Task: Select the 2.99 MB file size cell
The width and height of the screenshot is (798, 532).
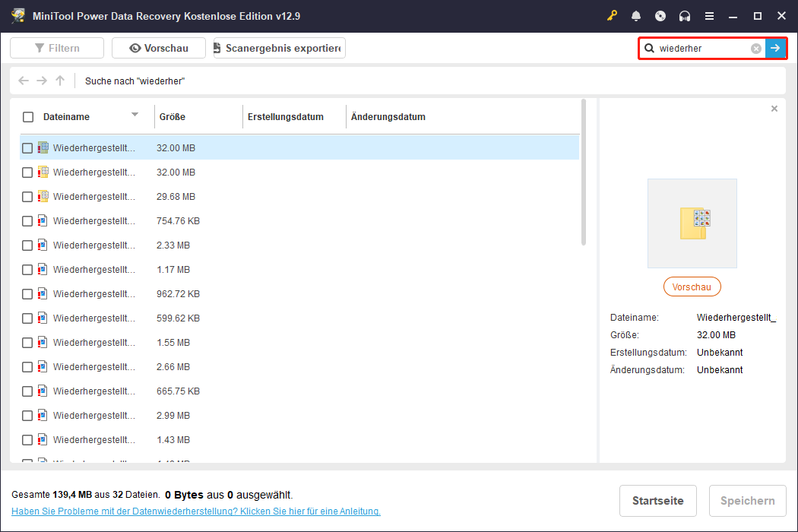Action: click(x=173, y=416)
